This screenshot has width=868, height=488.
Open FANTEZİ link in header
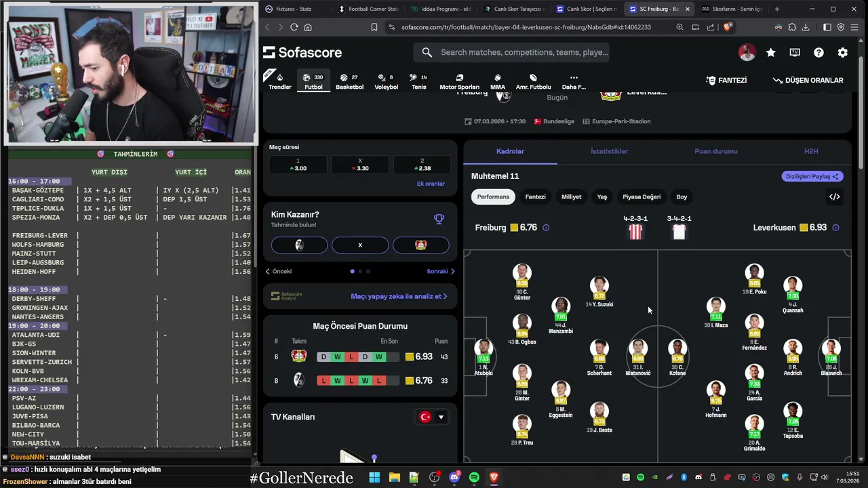[726, 80]
